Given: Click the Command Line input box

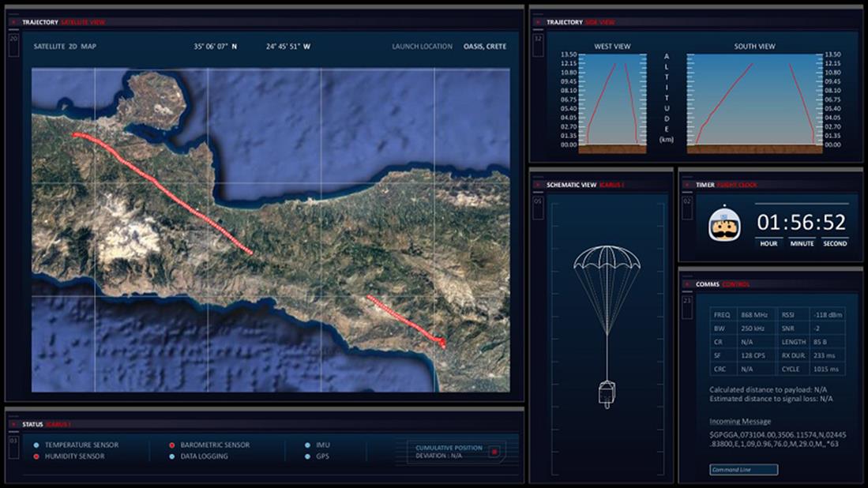Looking at the screenshot, I should (743, 470).
